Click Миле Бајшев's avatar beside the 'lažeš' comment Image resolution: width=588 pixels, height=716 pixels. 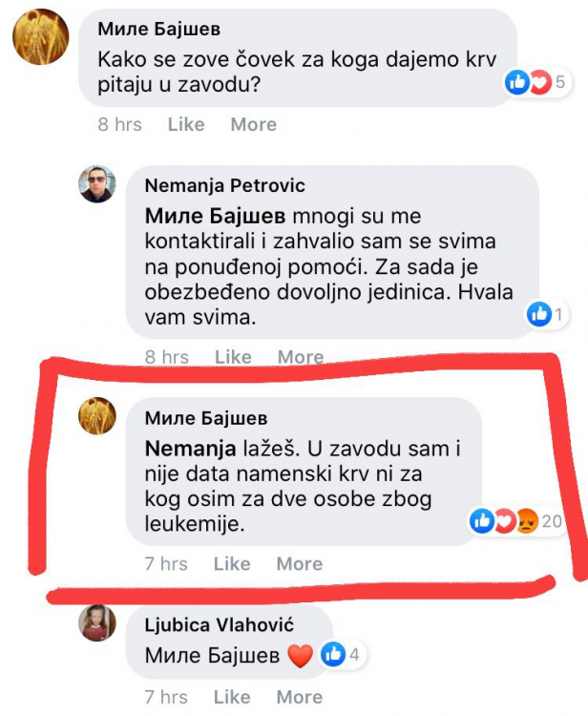[96, 416]
